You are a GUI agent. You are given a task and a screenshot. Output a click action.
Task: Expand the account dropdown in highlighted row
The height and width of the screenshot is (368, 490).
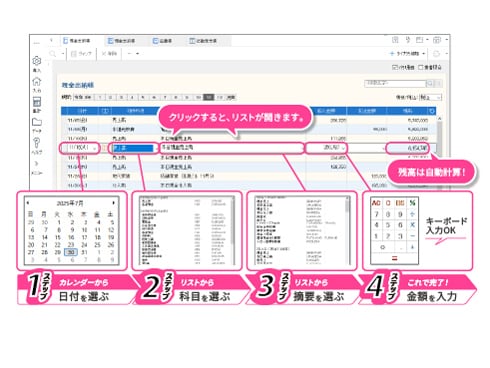pyautogui.click(x=156, y=148)
